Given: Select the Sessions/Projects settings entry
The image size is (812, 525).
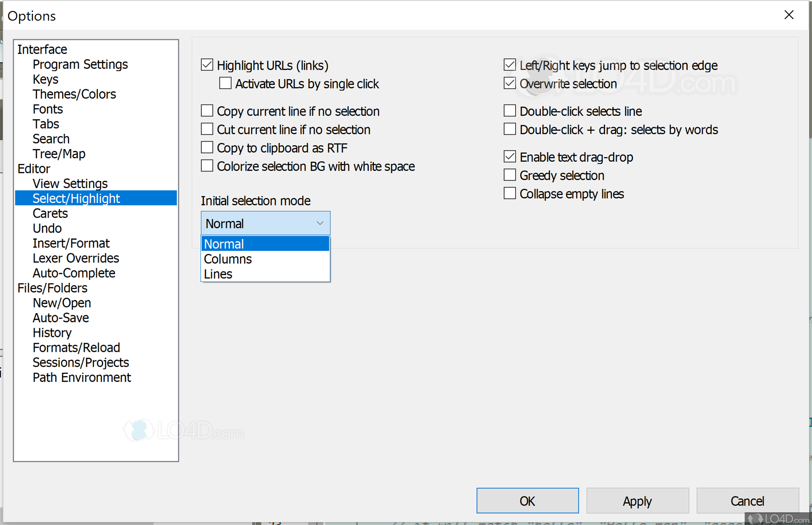Looking at the screenshot, I should pos(81,362).
